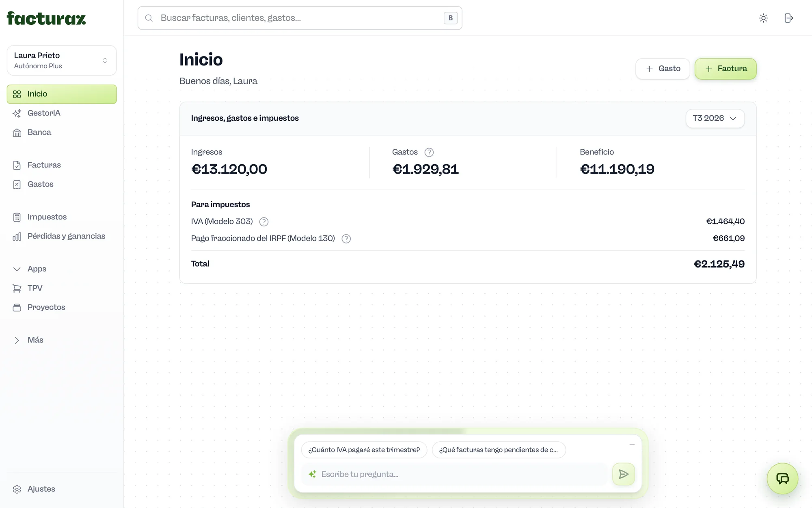This screenshot has height=508, width=812.
Task: Click the Gastos amount €1.929,81
Action: point(425,169)
